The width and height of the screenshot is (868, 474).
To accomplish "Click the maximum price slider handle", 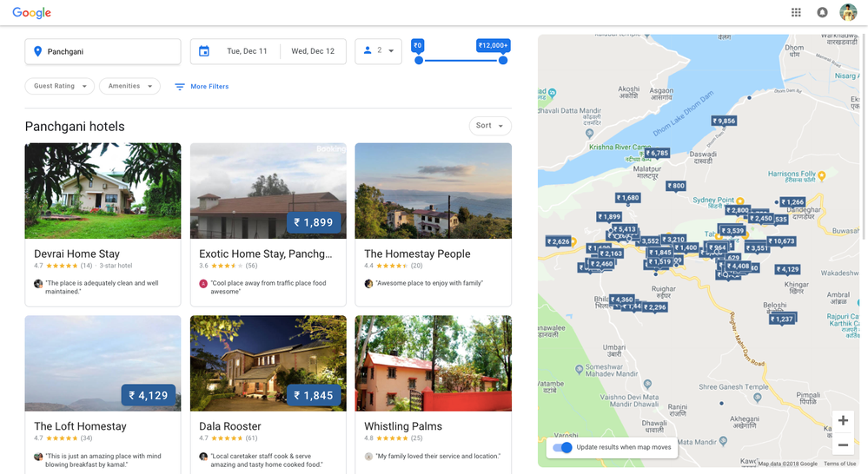I will click(x=503, y=60).
